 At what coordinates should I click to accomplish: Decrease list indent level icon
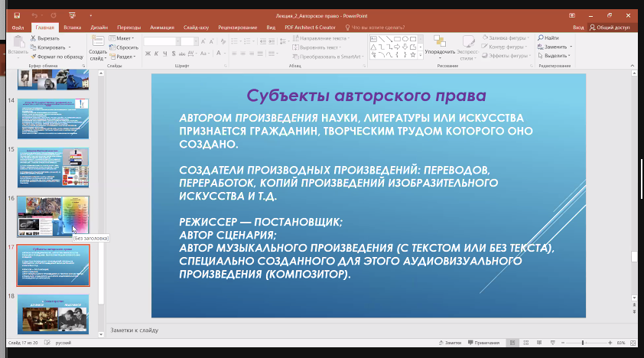[x=263, y=41]
